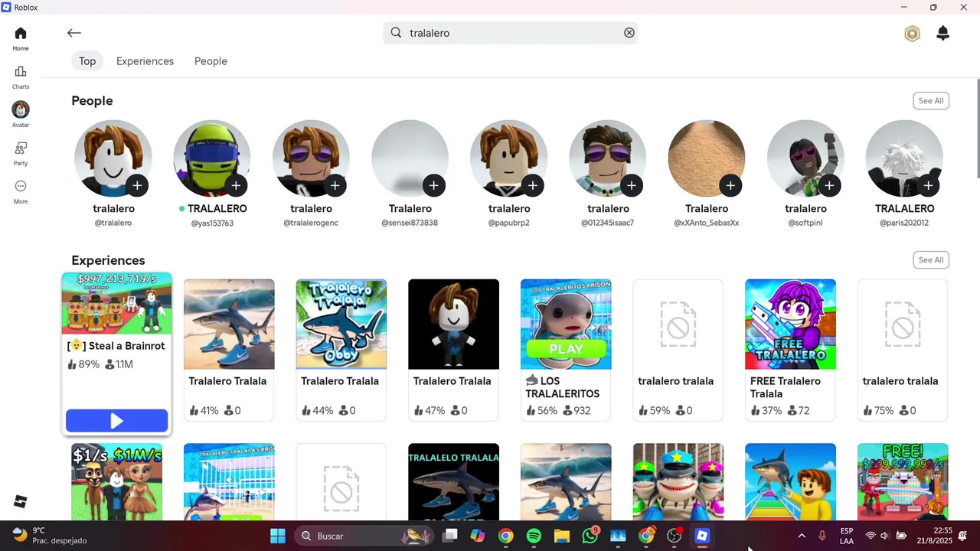Image resolution: width=980 pixels, height=551 pixels.
Task: Open the Party sidebar icon
Action: point(21,153)
